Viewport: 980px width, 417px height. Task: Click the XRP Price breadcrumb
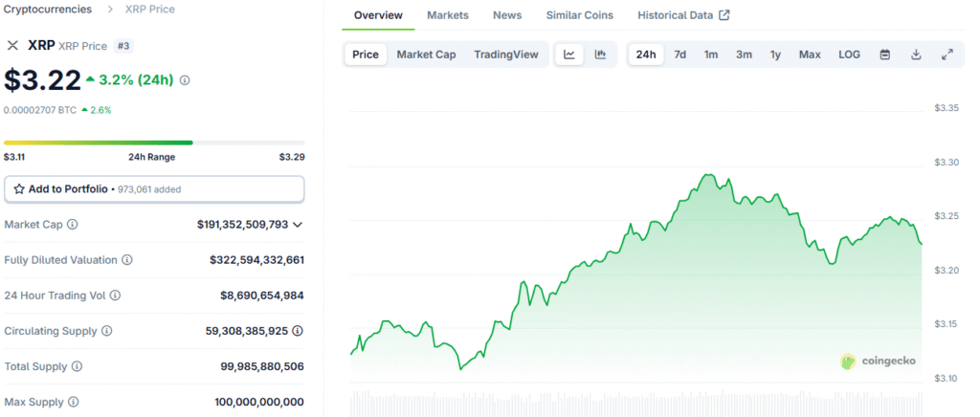[x=150, y=10]
